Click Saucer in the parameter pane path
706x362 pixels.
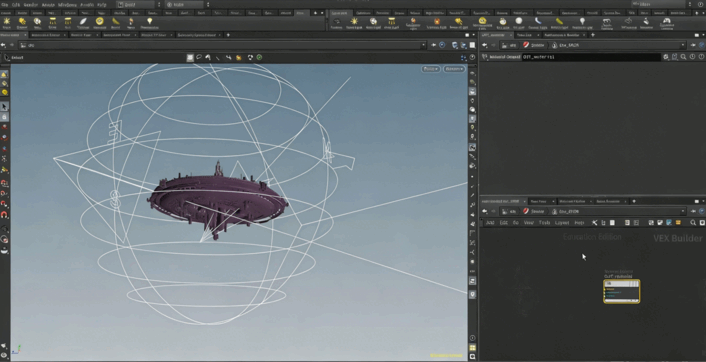(534, 45)
